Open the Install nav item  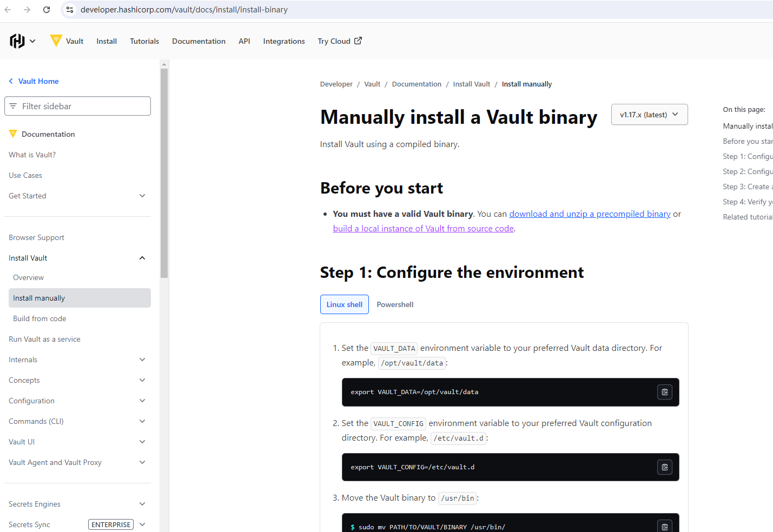pos(107,41)
